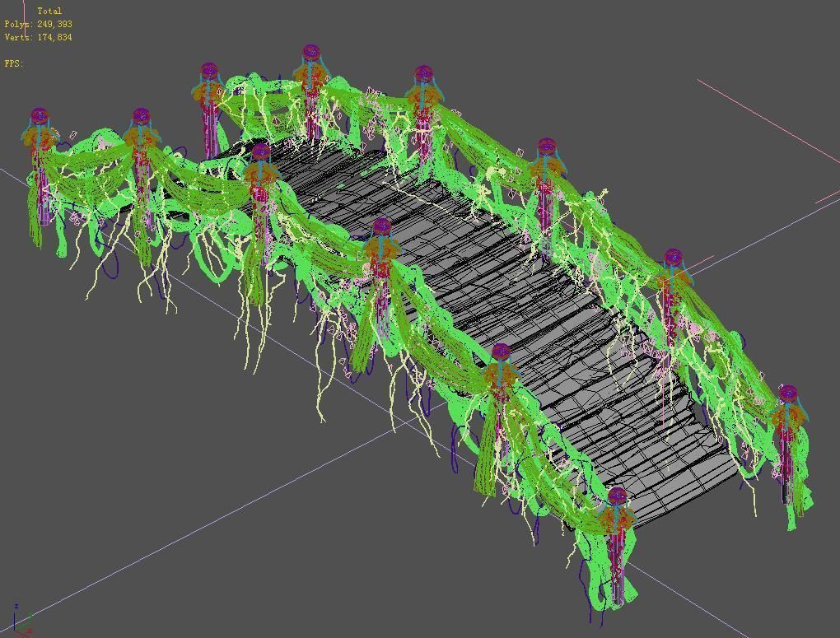Click the "Total" statistics header

[49, 11]
